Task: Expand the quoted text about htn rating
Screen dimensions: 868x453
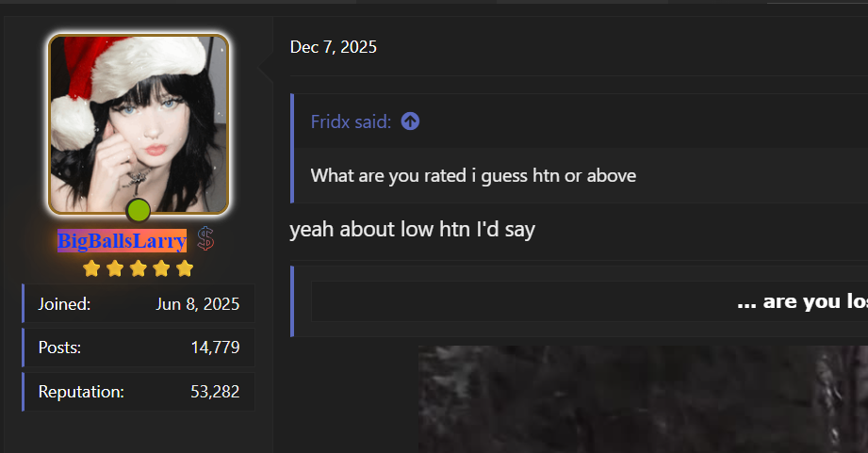Action: [473, 176]
